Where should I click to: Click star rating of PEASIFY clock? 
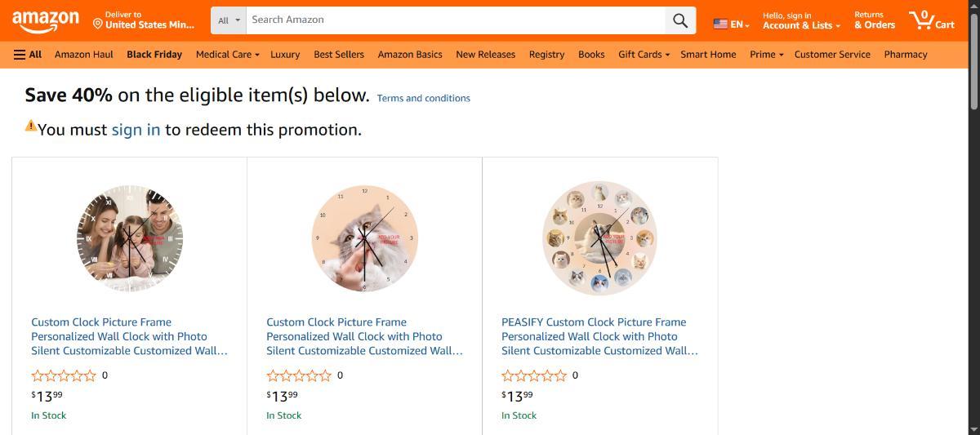pyautogui.click(x=534, y=375)
